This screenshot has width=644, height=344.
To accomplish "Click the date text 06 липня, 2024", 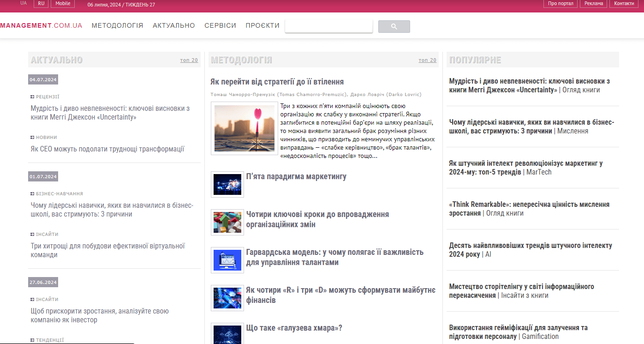I will [x=104, y=4].
